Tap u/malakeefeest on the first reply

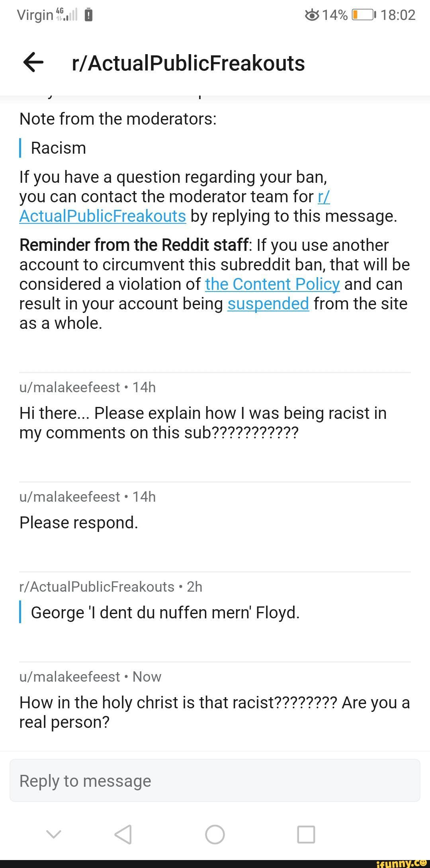coord(70,387)
